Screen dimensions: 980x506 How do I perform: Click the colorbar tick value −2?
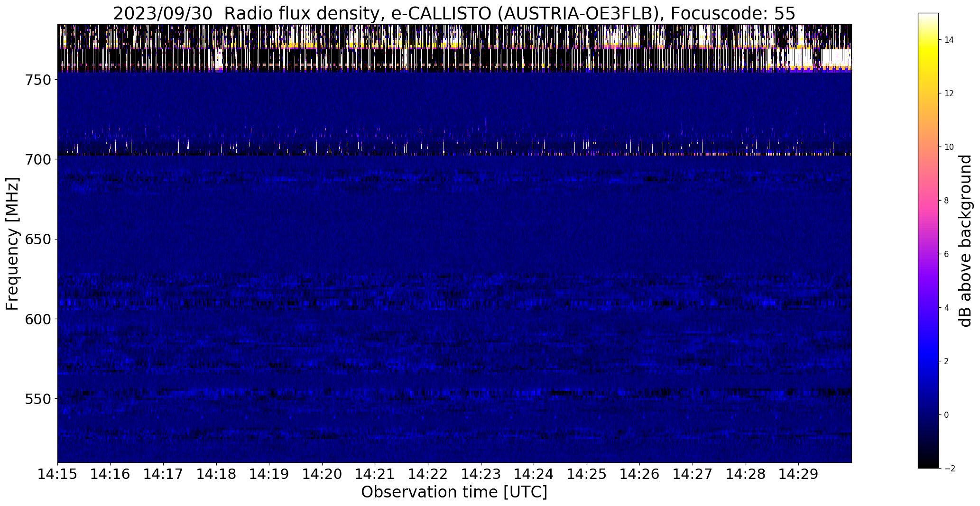(949, 469)
